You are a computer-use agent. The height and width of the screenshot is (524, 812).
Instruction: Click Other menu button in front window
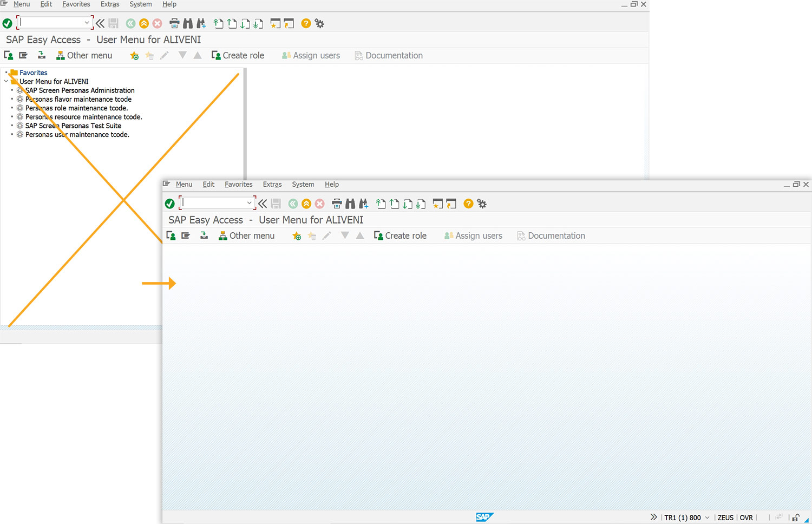246,235
